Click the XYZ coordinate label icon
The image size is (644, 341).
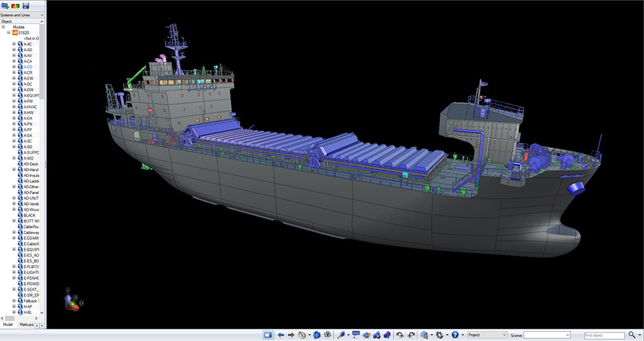(355, 334)
